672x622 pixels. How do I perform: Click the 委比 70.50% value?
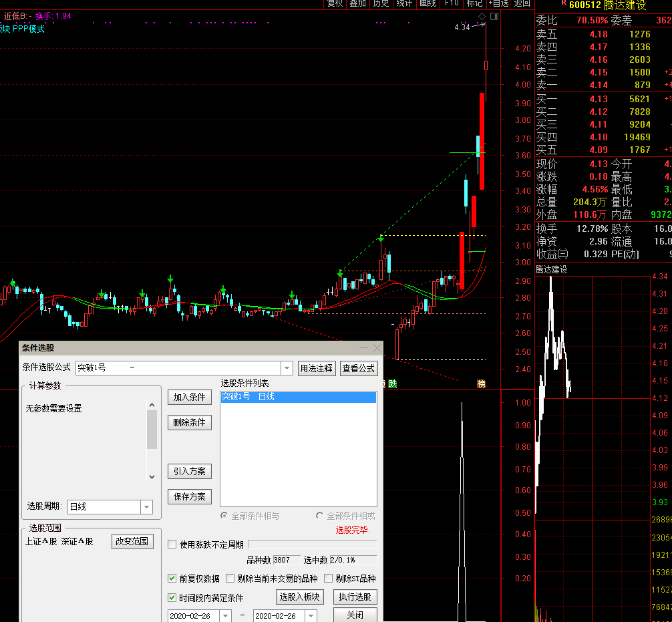[x=593, y=20]
